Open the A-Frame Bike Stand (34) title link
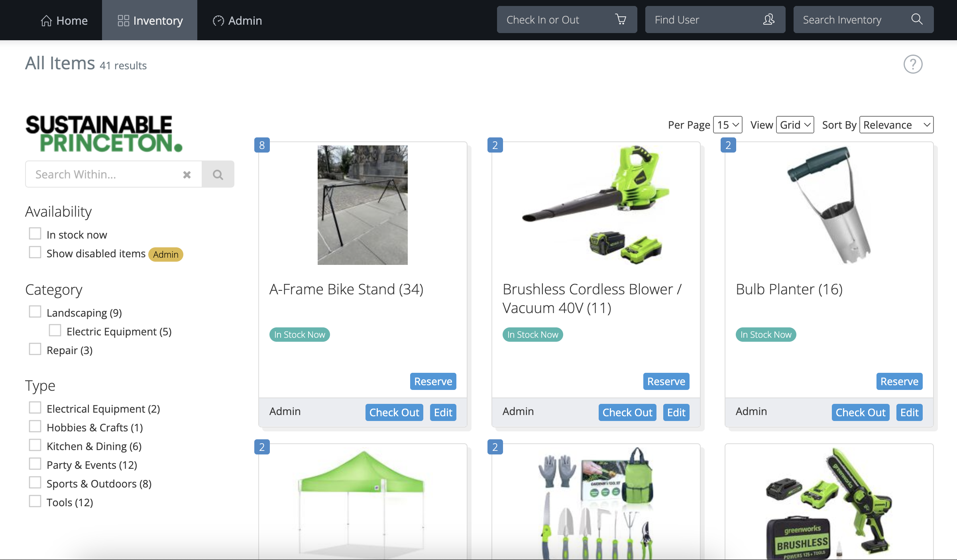Image resolution: width=957 pixels, height=560 pixels. 346,290
